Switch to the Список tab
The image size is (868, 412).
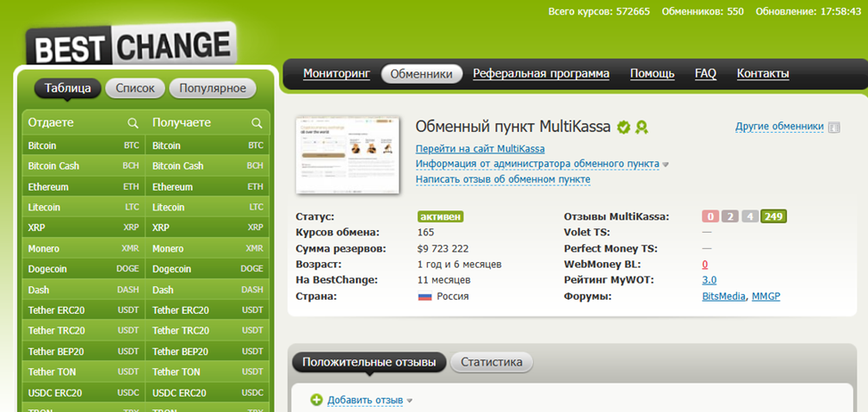click(x=135, y=88)
